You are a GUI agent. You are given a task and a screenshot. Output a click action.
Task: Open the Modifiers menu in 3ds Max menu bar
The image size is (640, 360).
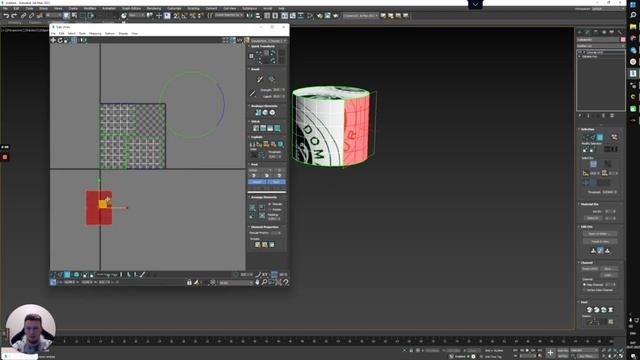90,8
